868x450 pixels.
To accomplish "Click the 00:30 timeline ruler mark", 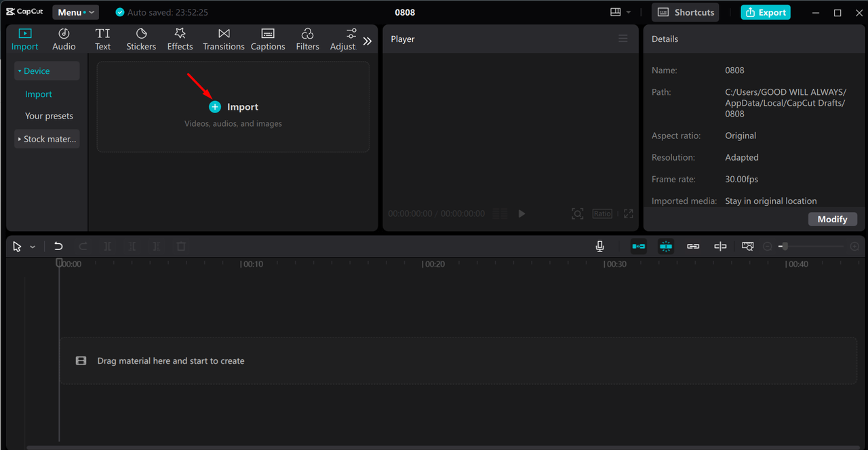I will 616,264.
